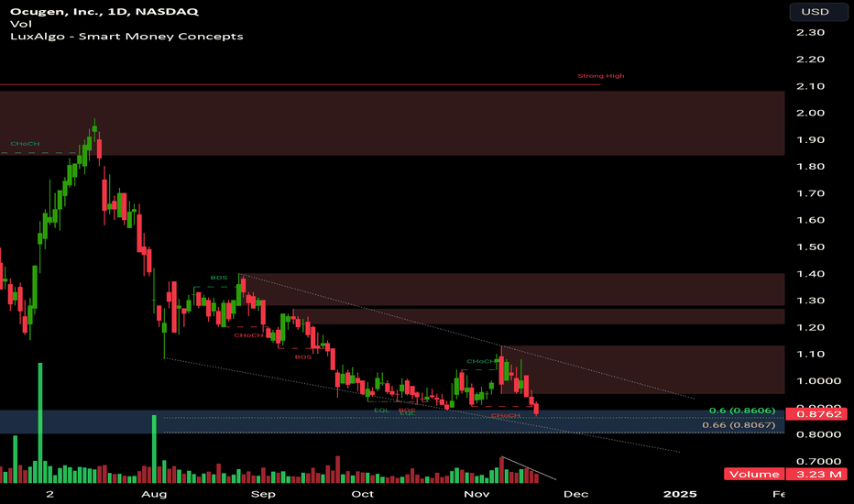This screenshot has height=504, width=854.
Task: Click the red CHoCH label below the September candles
Action: [x=248, y=335]
